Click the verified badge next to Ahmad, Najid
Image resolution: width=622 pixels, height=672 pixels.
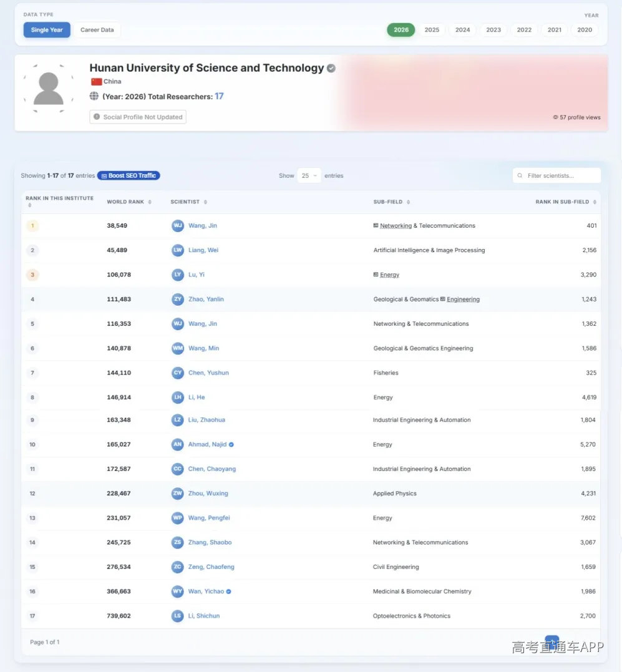coord(231,444)
